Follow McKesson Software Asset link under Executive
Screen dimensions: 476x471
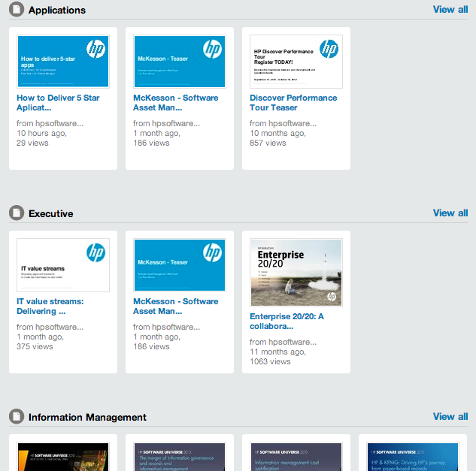pos(176,306)
